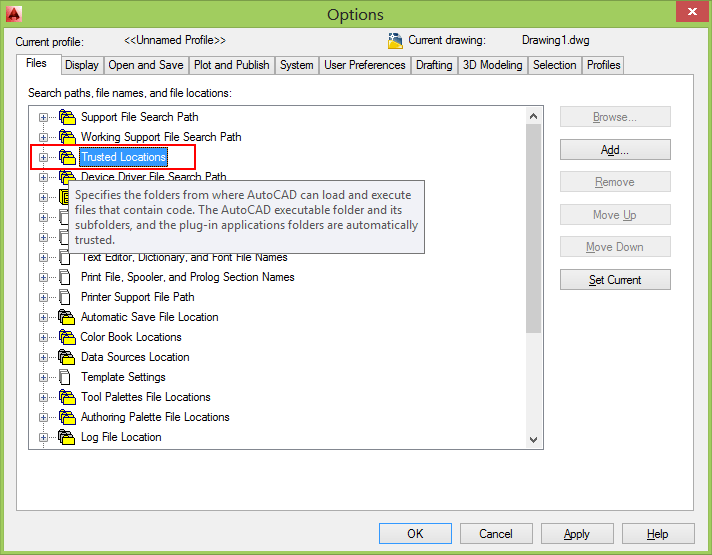712x555 pixels.
Task: Expand the Automatic Save File Location node
Action: coord(43,317)
